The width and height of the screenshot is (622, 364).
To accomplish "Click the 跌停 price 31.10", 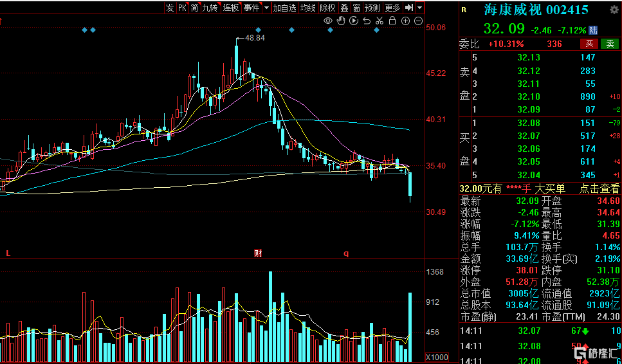I will pyautogui.click(x=608, y=271).
